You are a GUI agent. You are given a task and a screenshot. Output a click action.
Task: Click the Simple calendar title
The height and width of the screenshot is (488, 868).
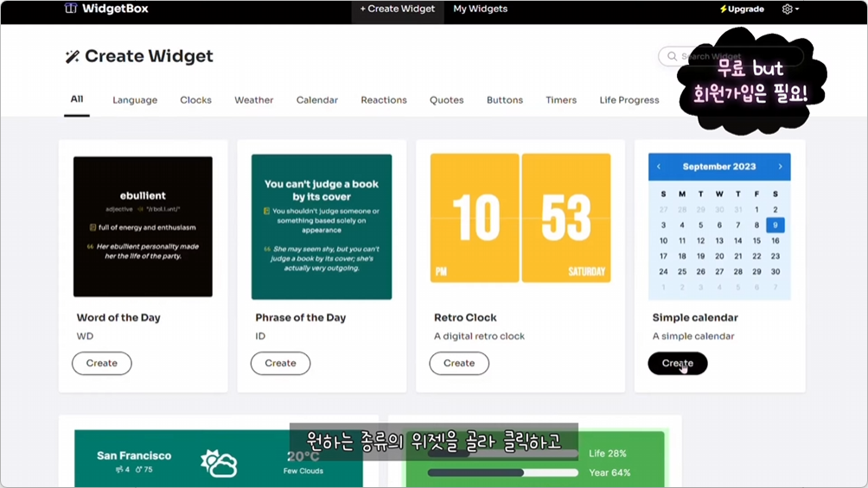tap(695, 318)
